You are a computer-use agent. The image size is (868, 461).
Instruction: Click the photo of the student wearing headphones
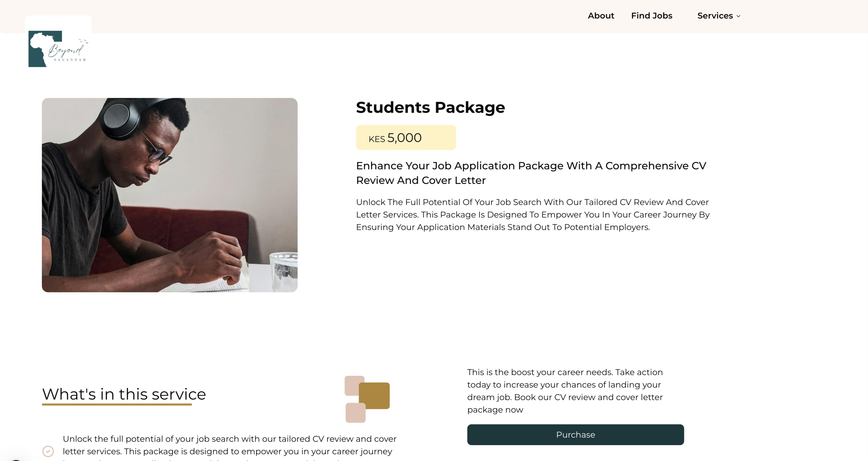(169, 195)
